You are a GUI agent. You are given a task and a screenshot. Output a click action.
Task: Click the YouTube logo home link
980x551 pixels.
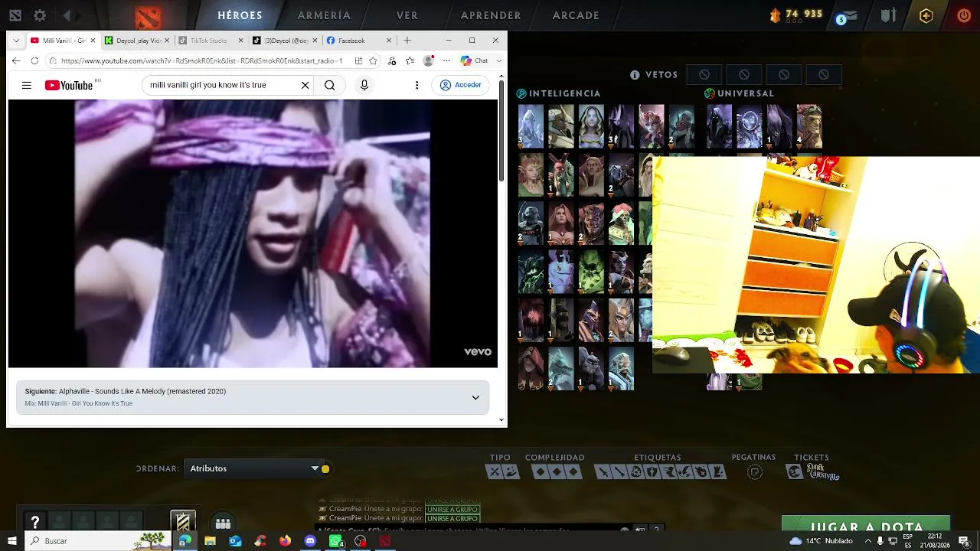68,85
